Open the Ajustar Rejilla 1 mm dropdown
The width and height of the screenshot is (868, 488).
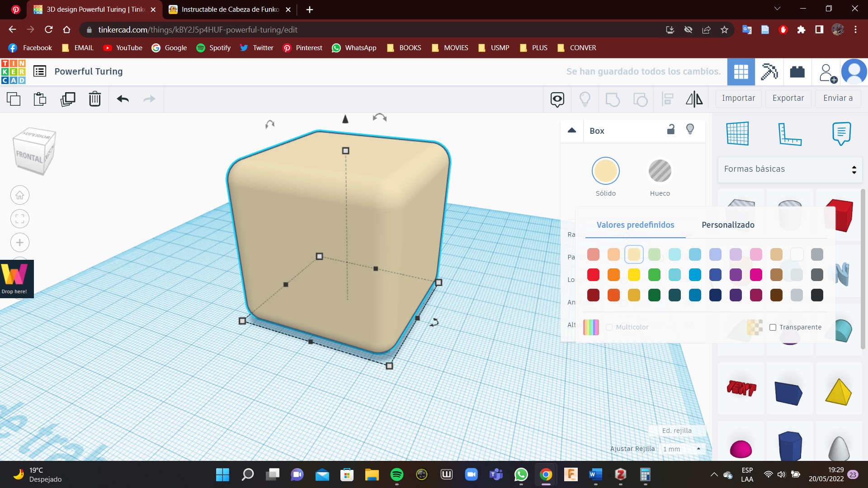coord(681,449)
